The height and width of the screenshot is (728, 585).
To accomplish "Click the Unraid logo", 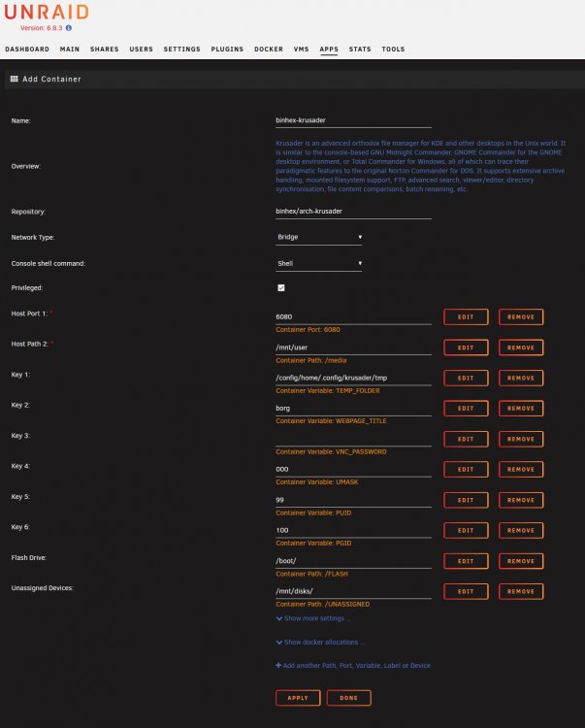I will click(x=47, y=12).
